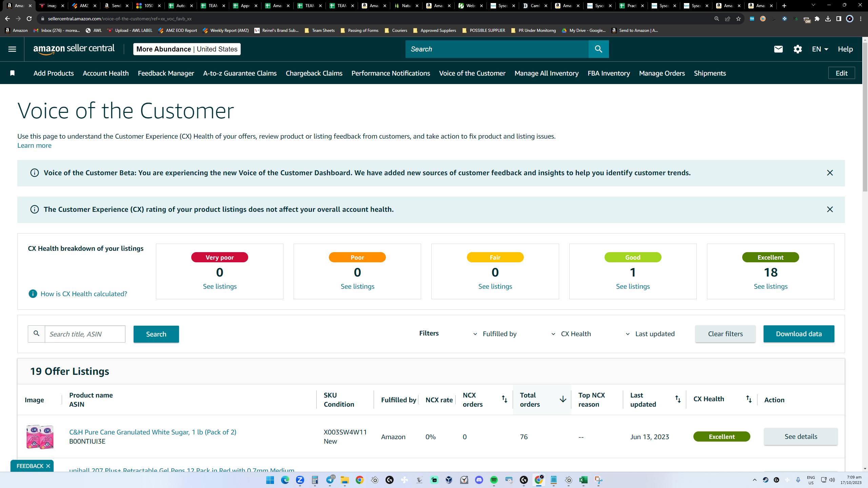Show hidden system tray icons
The image size is (868, 488).
(754, 480)
